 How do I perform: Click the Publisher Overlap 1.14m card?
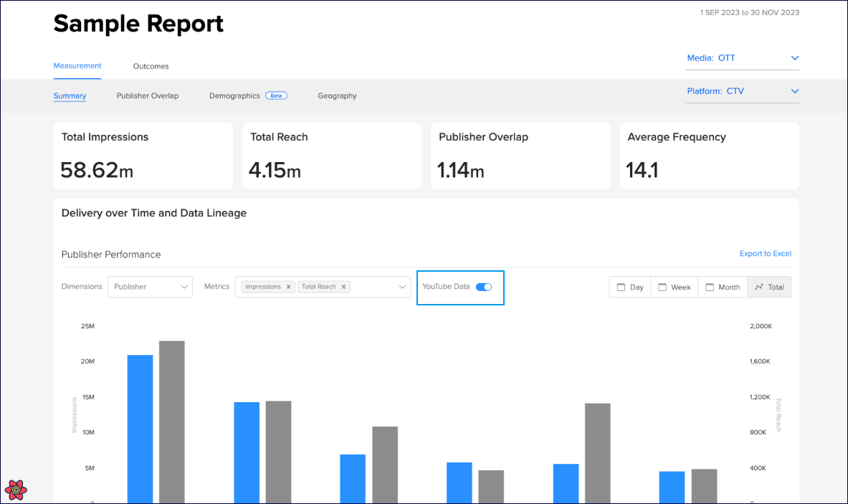click(521, 156)
